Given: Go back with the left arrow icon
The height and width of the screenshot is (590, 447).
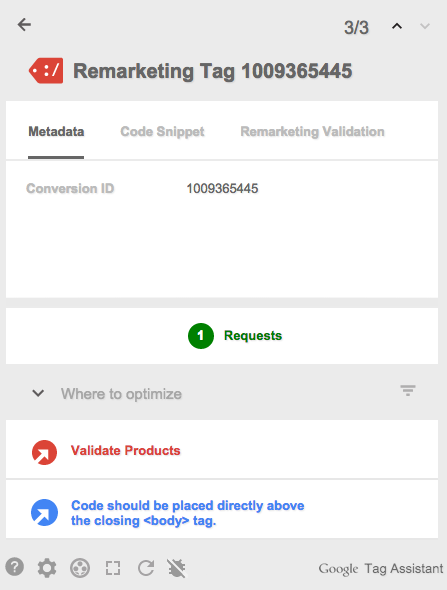Looking at the screenshot, I should coord(24,25).
